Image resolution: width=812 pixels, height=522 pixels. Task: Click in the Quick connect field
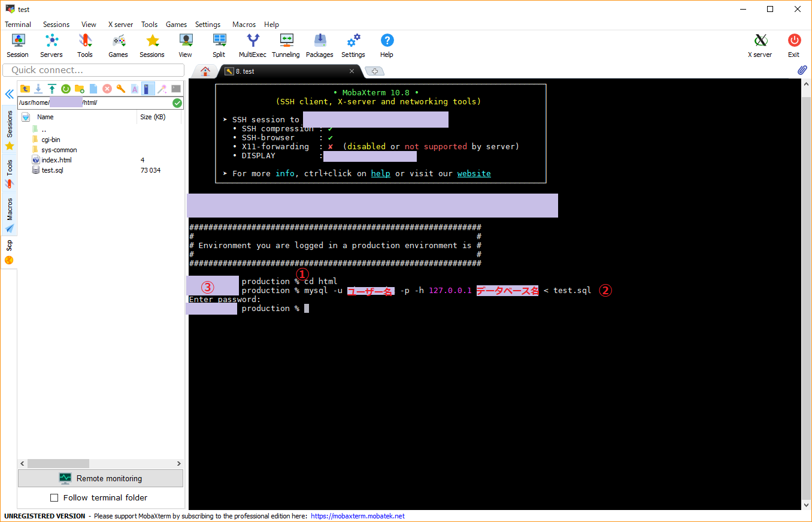[x=93, y=70]
